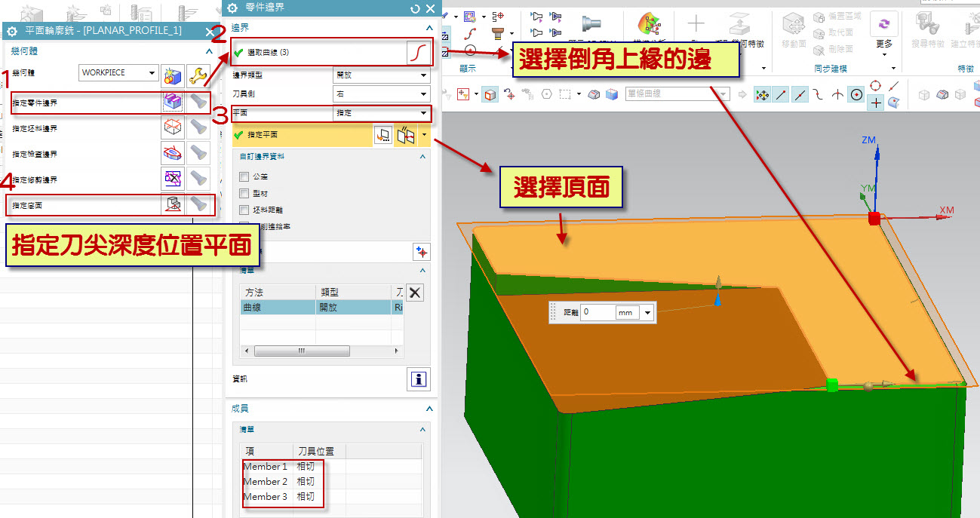The image size is (980, 518).
Task: Show 指定底面 with its flashlight icon
Action: tap(198, 204)
